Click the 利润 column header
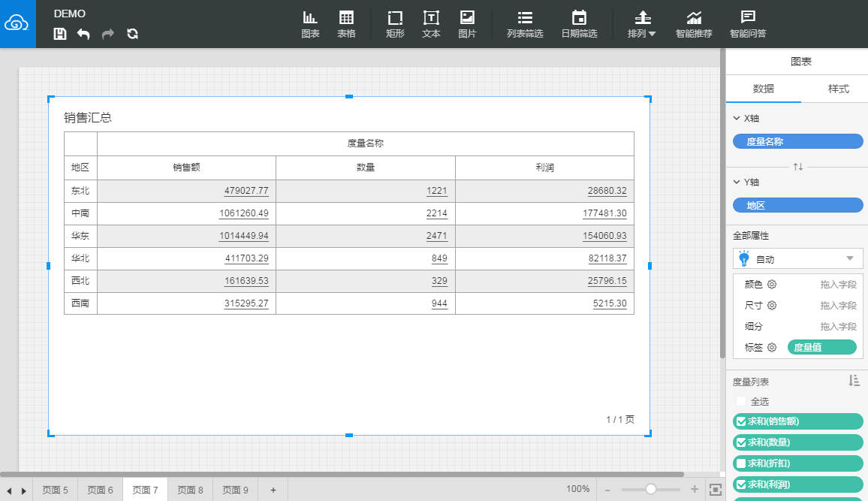 (544, 168)
